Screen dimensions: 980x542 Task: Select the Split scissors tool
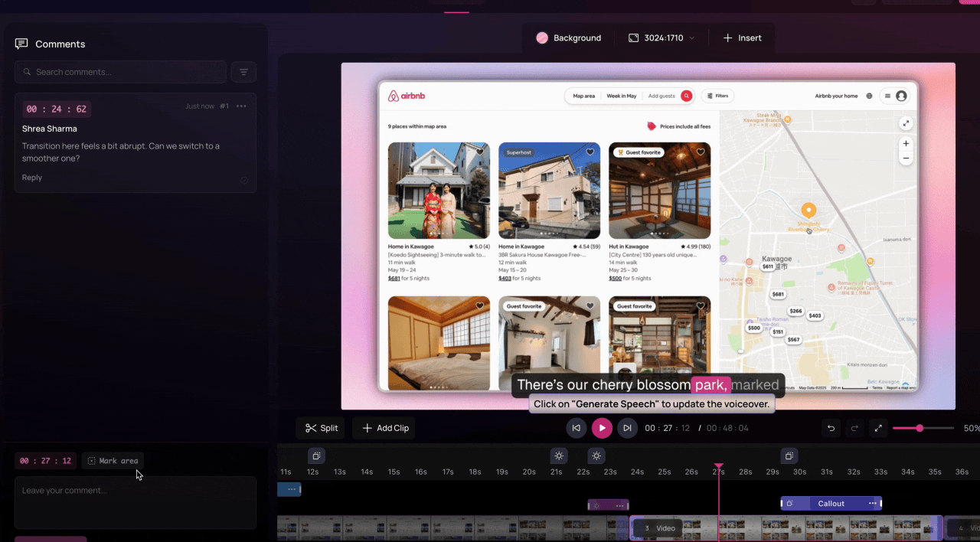click(321, 428)
